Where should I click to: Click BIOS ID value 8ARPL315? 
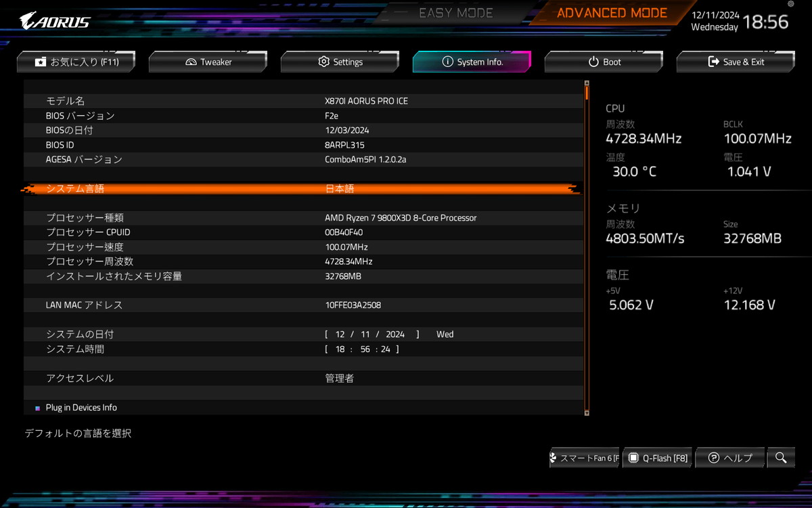[x=344, y=145]
